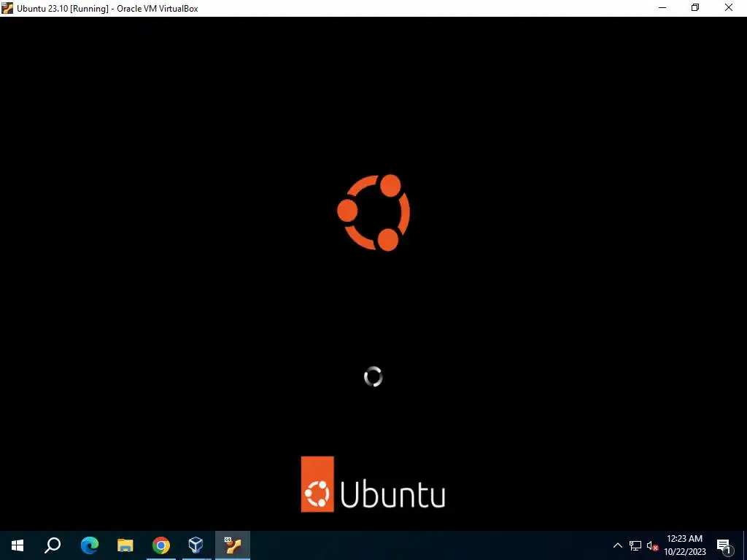Viewport: 747px width, 560px height.
Task: Minimize the Ubuntu 23.10 VirtualBox window
Action: pos(662,8)
